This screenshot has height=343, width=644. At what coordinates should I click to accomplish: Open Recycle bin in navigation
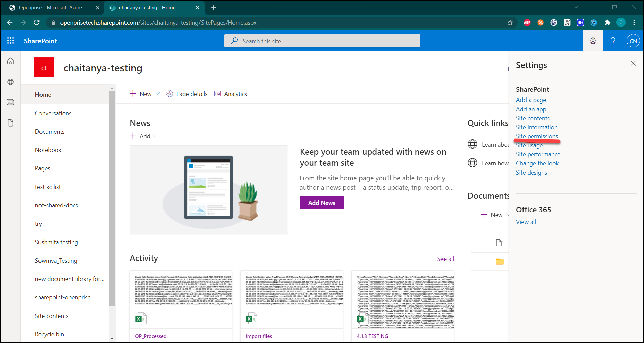click(x=49, y=334)
